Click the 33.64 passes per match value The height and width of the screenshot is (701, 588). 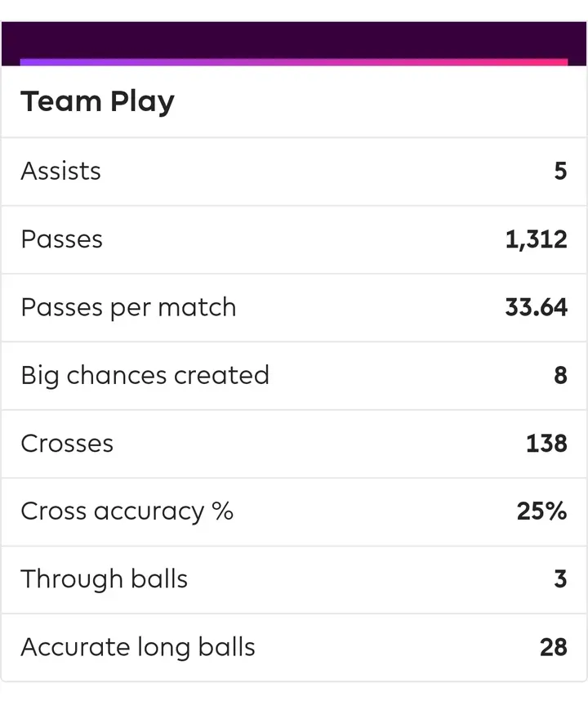click(536, 307)
